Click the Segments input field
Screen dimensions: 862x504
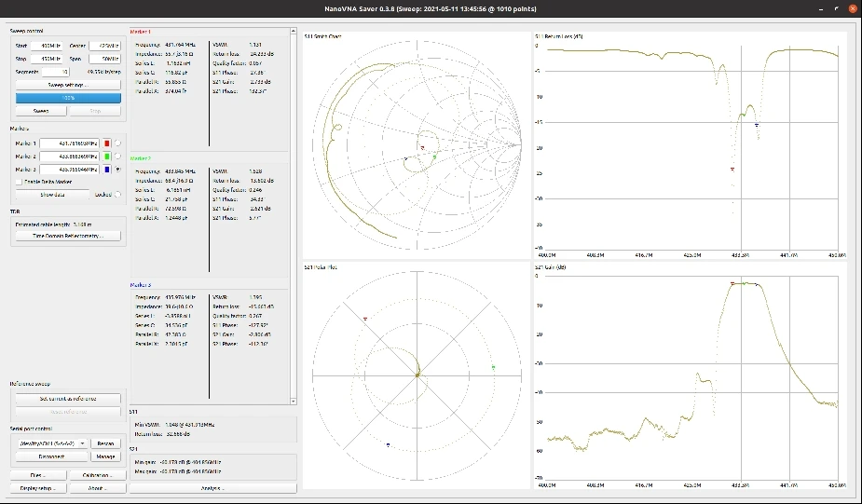pyautogui.click(x=56, y=72)
